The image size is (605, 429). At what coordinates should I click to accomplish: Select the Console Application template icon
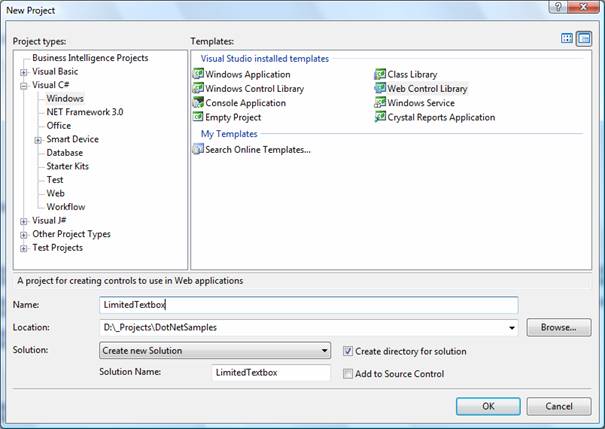click(198, 102)
